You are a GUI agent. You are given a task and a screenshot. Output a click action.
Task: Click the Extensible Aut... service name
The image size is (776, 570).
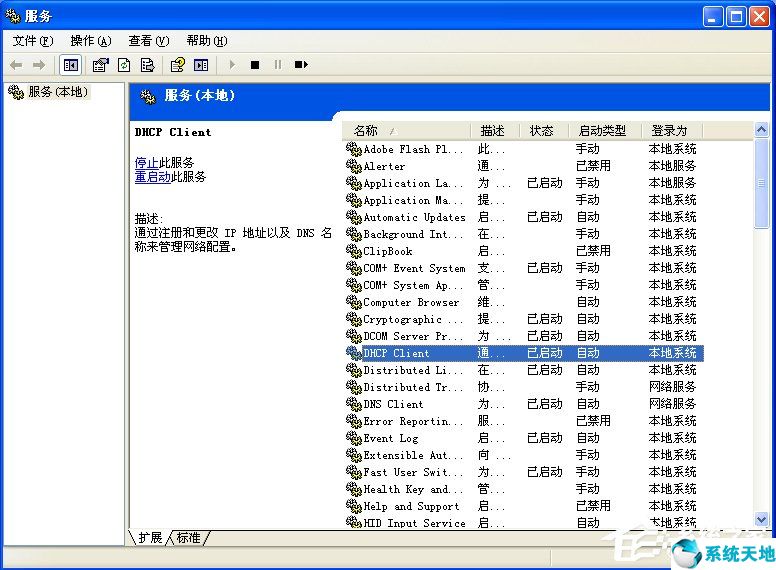(413, 455)
